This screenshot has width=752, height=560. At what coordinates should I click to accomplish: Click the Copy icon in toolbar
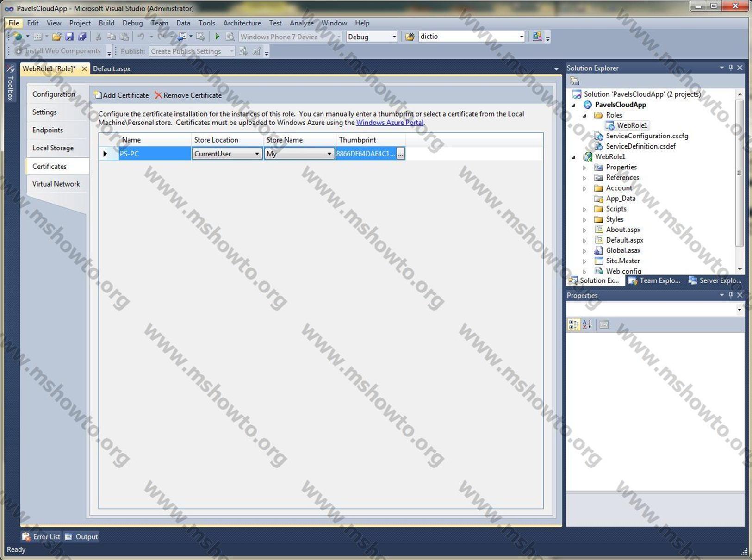pos(112,37)
